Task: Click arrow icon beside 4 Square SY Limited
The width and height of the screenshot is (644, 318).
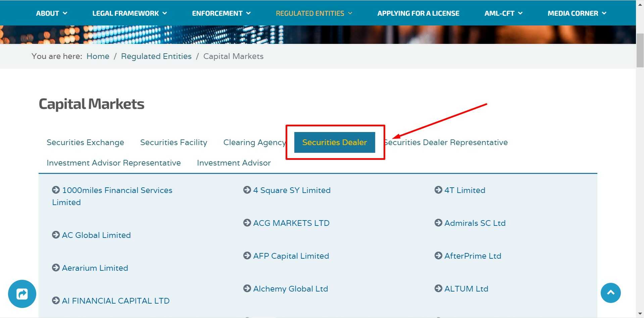Action: coord(247,190)
